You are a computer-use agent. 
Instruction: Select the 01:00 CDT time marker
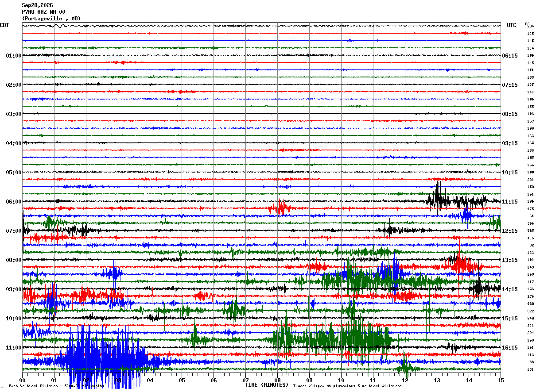pyautogui.click(x=14, y=56)
